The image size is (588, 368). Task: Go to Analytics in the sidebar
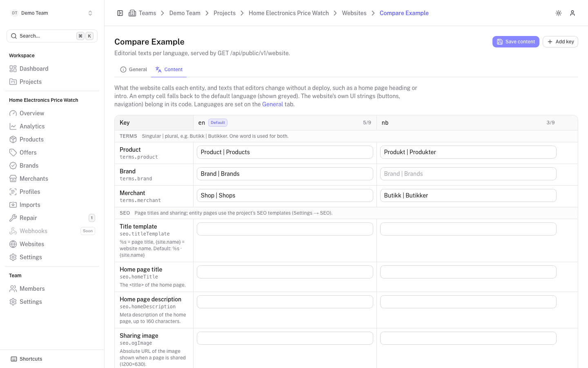tap(52, 126)
